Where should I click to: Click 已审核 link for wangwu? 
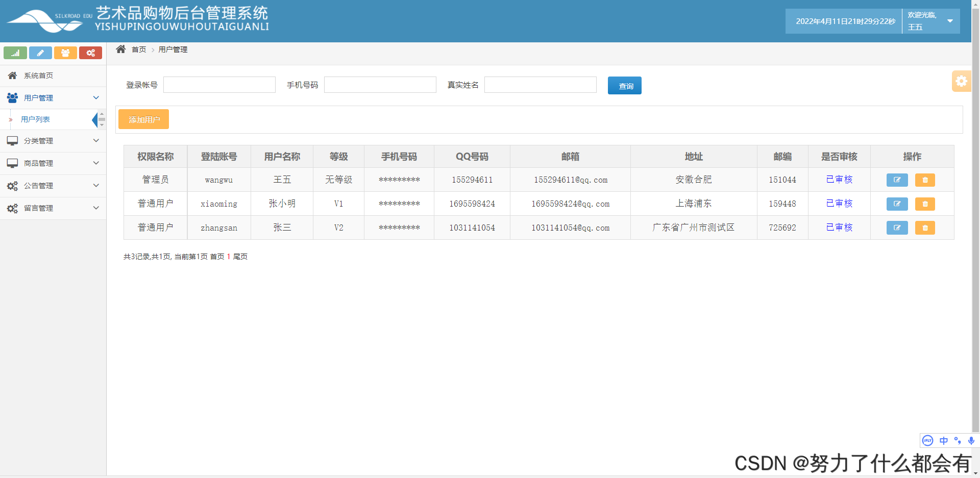839,180
